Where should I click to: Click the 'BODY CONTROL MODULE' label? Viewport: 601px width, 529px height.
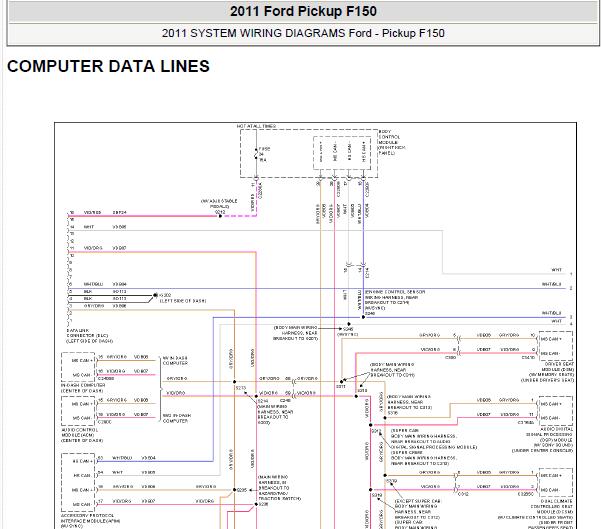click(x=392, y=142)
